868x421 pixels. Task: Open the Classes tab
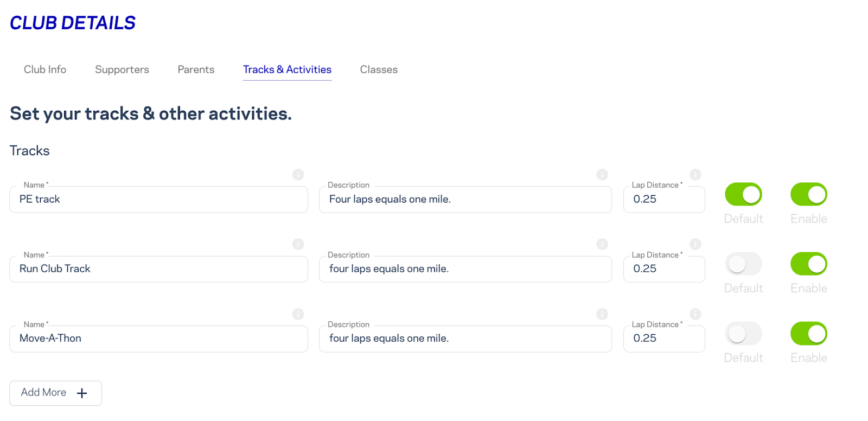(379, 69)
